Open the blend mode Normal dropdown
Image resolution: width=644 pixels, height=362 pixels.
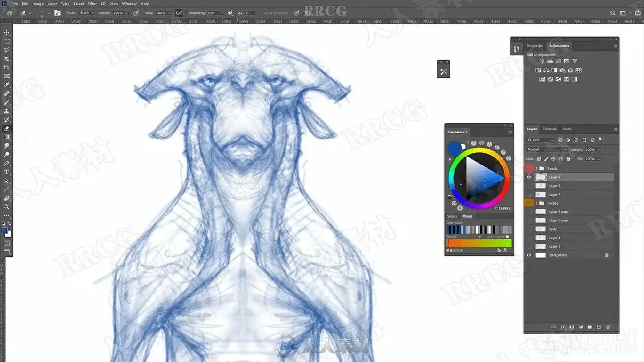point(547,149)
